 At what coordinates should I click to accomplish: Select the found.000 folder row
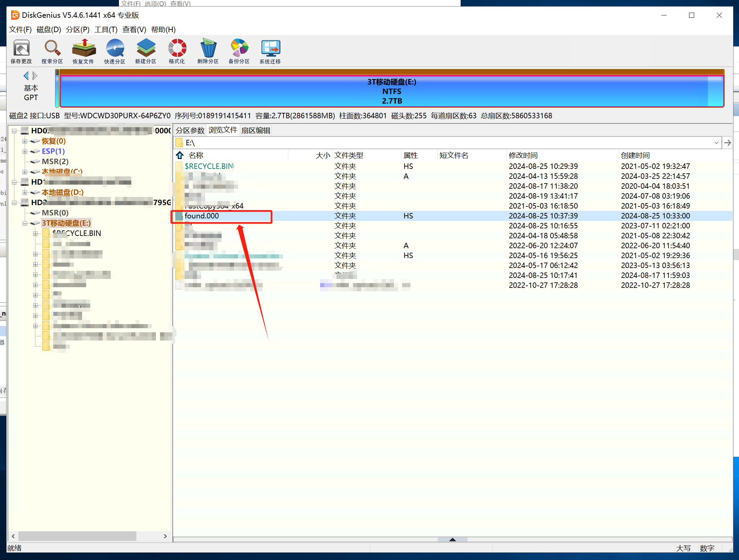coord(202,216)
